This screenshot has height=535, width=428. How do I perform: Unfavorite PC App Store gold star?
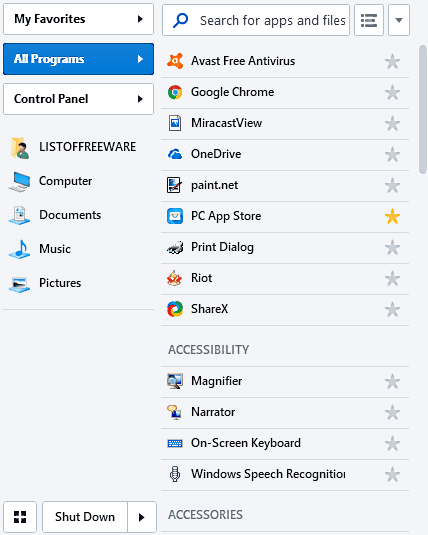pos(393,217)
